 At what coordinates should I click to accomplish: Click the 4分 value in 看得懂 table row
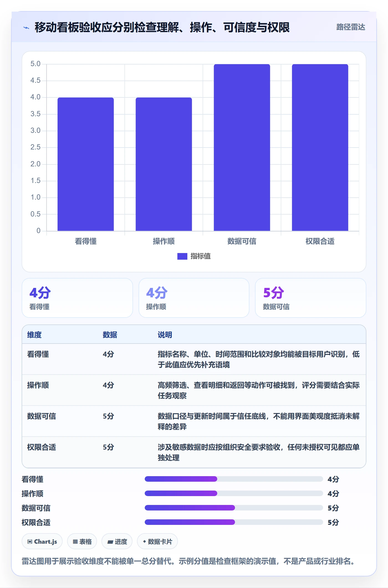click(108, 354)
